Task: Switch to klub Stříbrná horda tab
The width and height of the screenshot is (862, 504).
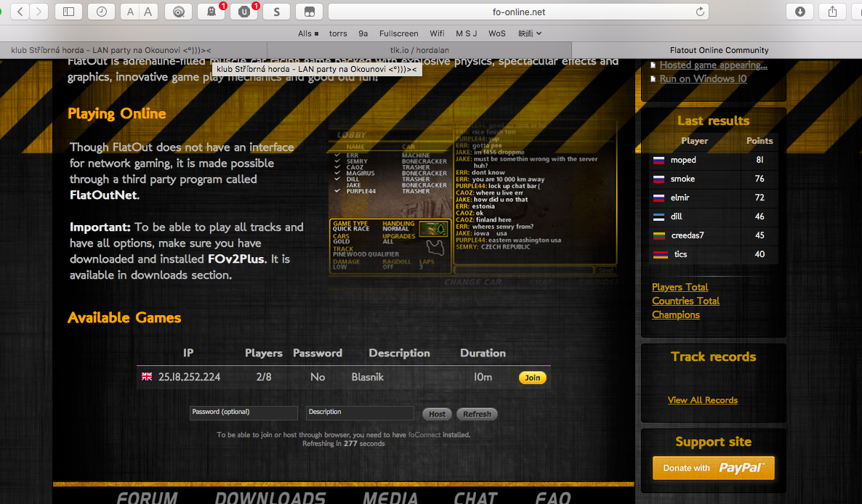Action: pyautogui.click(x=134, y=50)
